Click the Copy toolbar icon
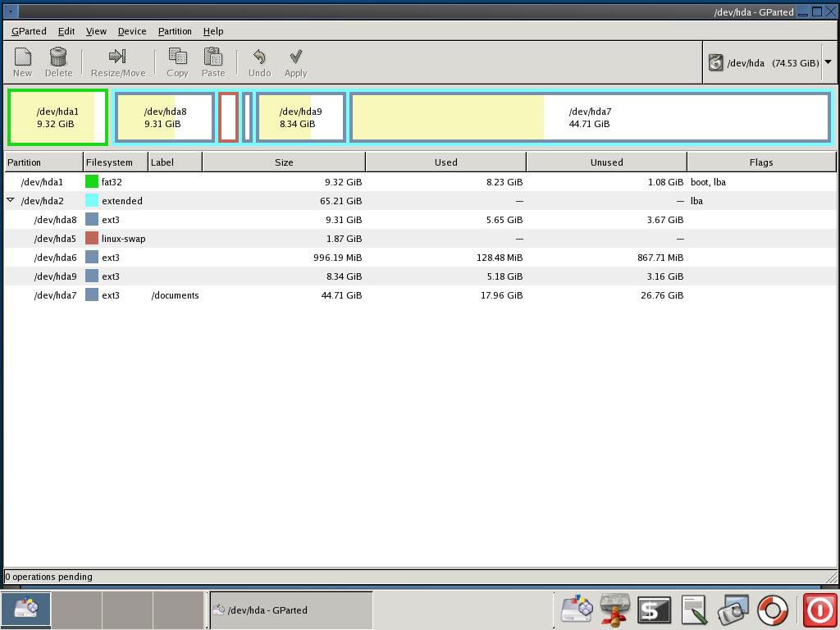840x630 pixels. [x=177, y=57]
